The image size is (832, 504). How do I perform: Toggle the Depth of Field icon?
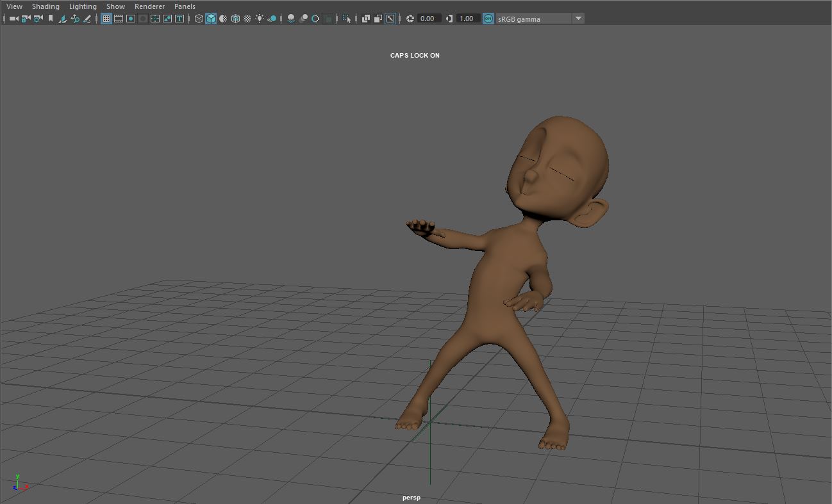coord(328,19)
